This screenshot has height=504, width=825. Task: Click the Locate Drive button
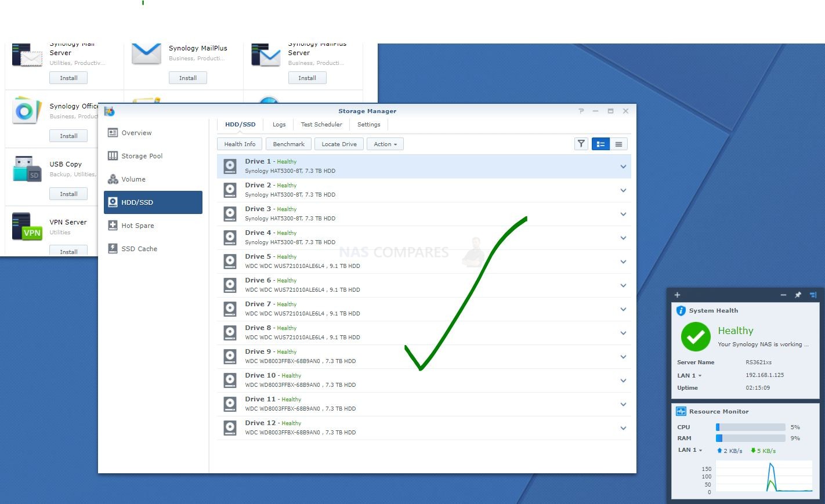click(x=339, y=144)
